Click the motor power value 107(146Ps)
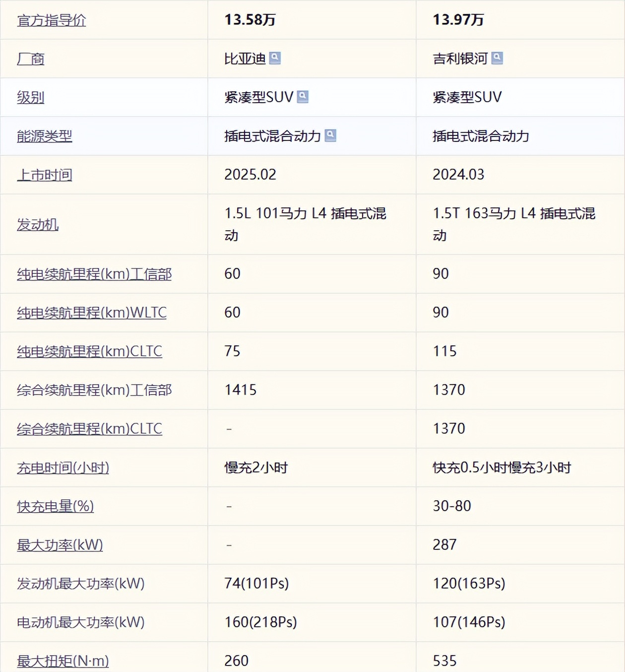Image resolution: width=625 pixels, height=672 pixels. (469, 622)
